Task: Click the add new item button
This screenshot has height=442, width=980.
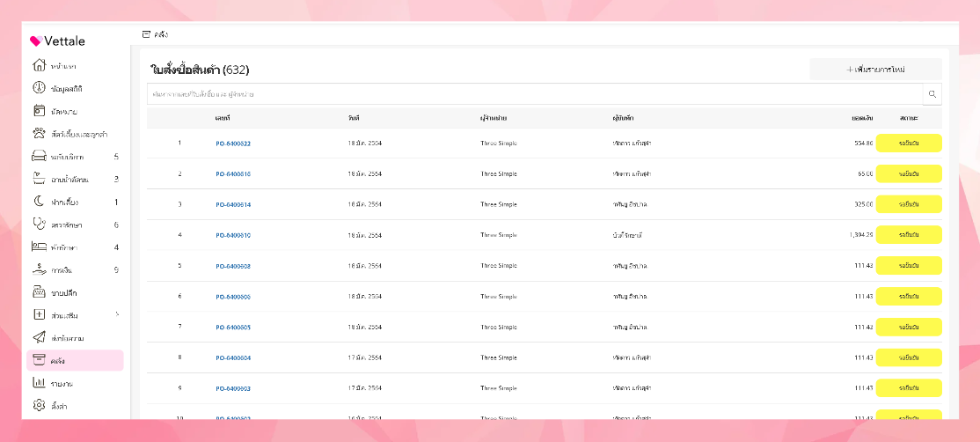Action: tap(875, 69)
